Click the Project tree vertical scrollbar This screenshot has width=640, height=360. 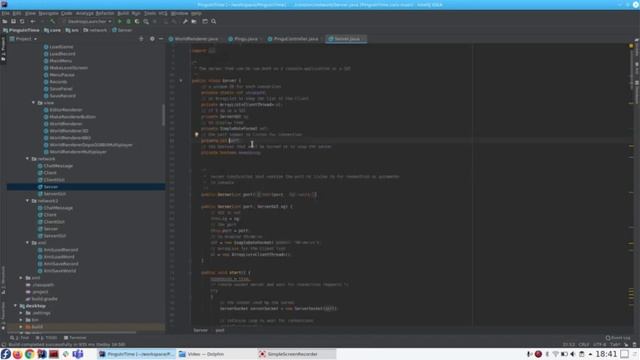[x=163, y=115]
